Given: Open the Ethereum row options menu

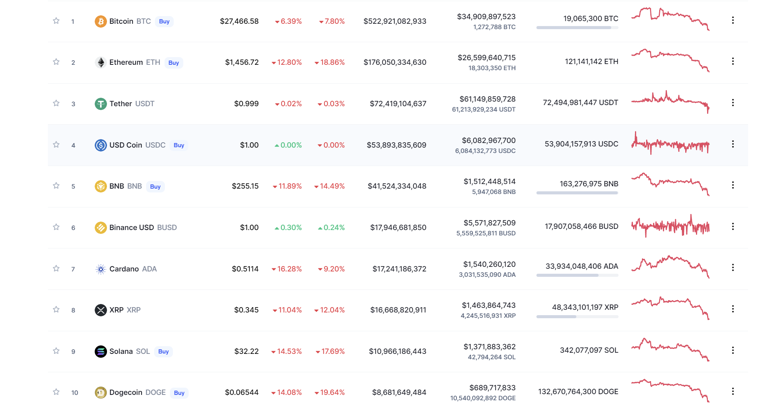Looking at the screenshot, I should [x=733, y=62].
